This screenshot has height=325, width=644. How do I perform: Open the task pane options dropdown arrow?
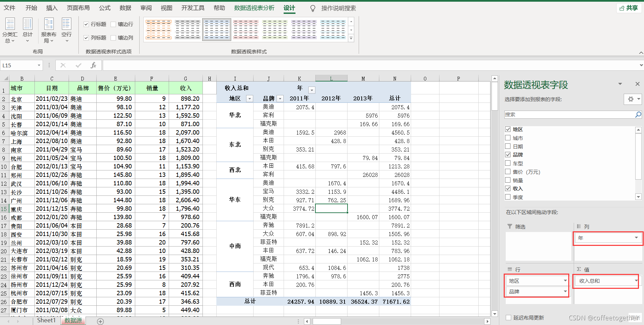pyautogui.click(x=620, y=84)
